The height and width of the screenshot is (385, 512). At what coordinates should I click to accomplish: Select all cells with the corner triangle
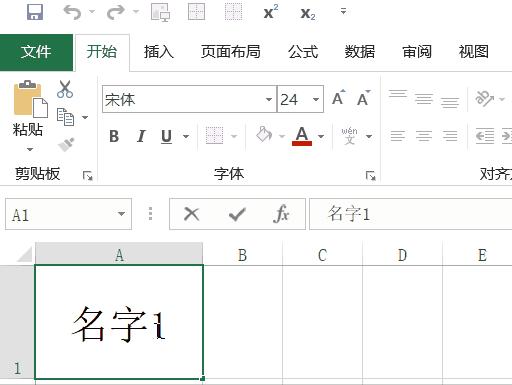24,254
